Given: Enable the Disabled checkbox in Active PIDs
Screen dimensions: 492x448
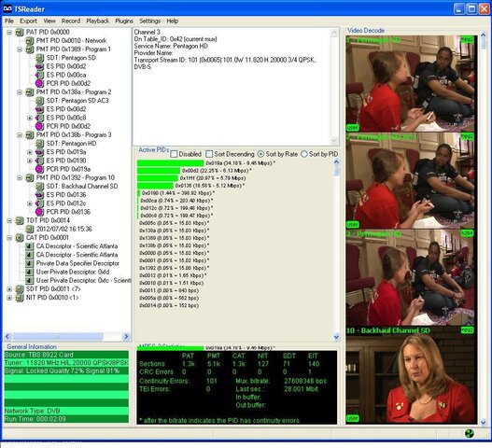Looking at the screenshot, I should [x=174, y=154].
